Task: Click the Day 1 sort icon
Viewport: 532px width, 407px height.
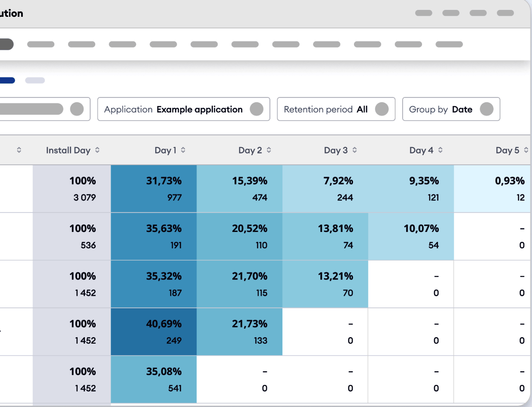Action: pyautogui.click(x=183, y=150)
